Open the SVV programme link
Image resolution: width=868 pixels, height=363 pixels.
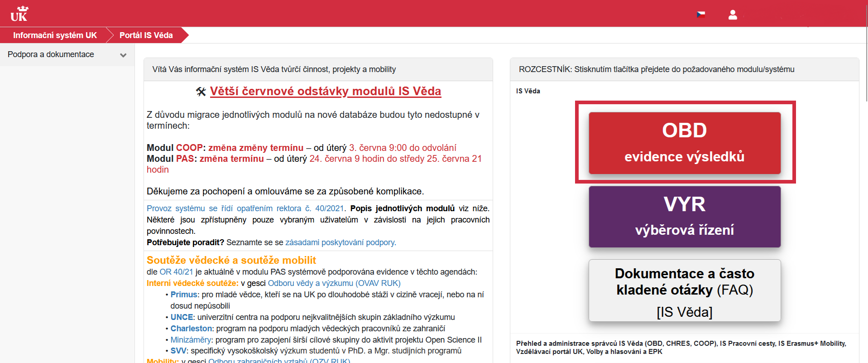click(178, 351)
